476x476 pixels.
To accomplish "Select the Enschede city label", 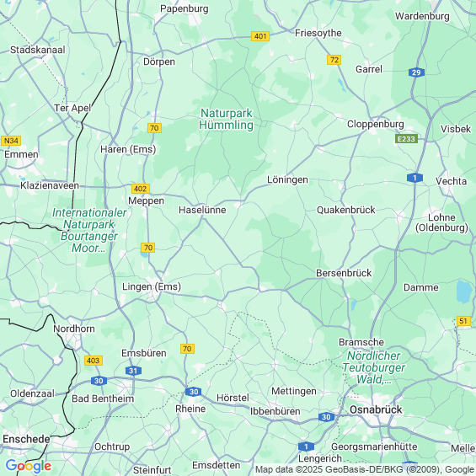I will tap(26, 439).
